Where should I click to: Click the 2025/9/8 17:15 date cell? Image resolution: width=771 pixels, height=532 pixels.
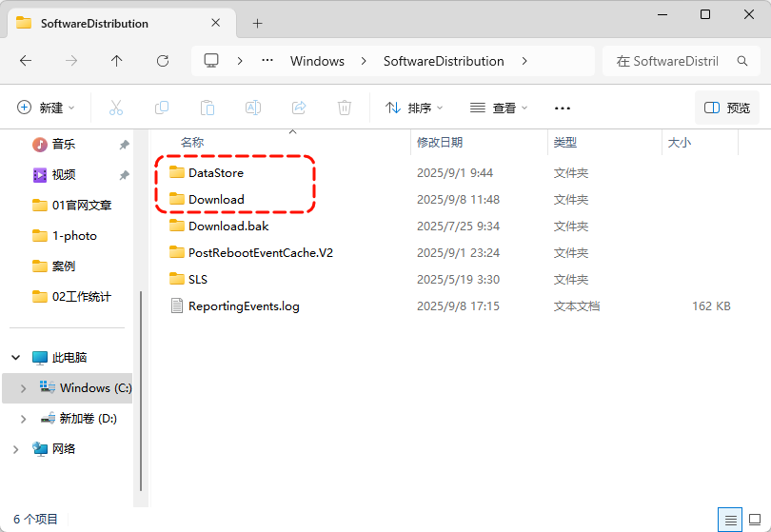[x=458, y=305]
